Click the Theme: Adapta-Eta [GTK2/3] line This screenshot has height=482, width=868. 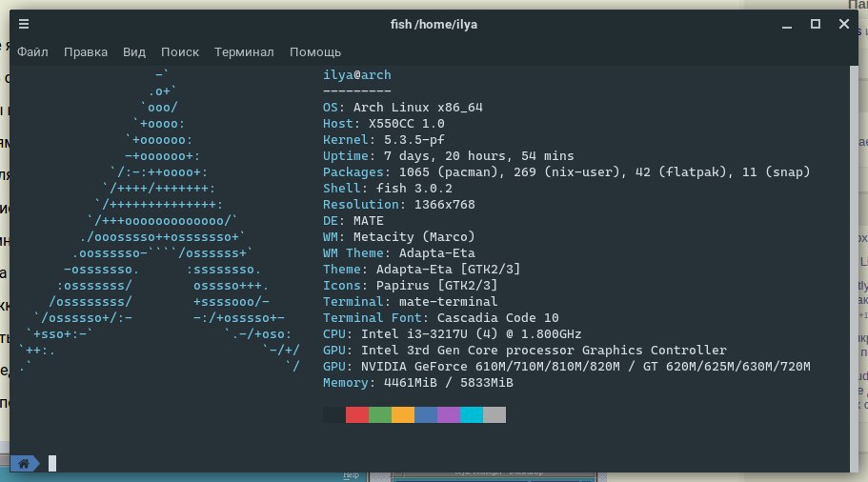[422, 269]
